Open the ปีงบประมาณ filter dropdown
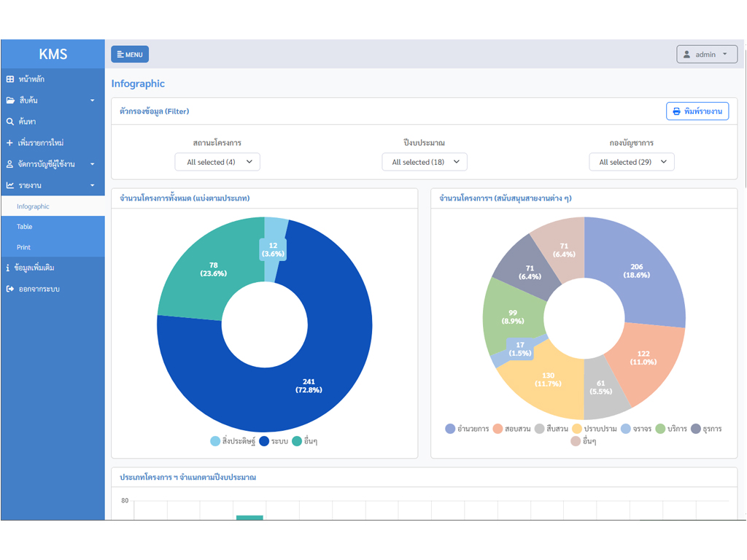747x560 pixels. [x=425, y=162]
